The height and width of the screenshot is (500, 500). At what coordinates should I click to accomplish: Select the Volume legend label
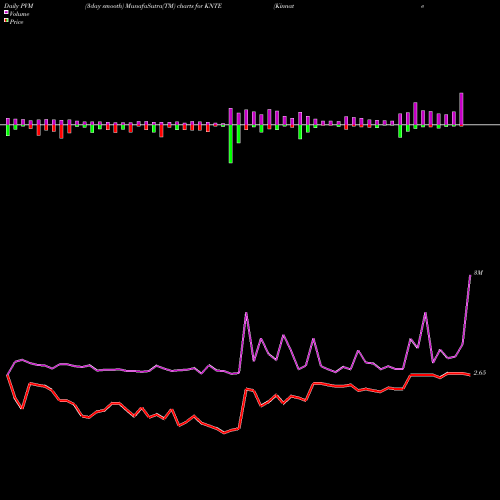point(19,14)
